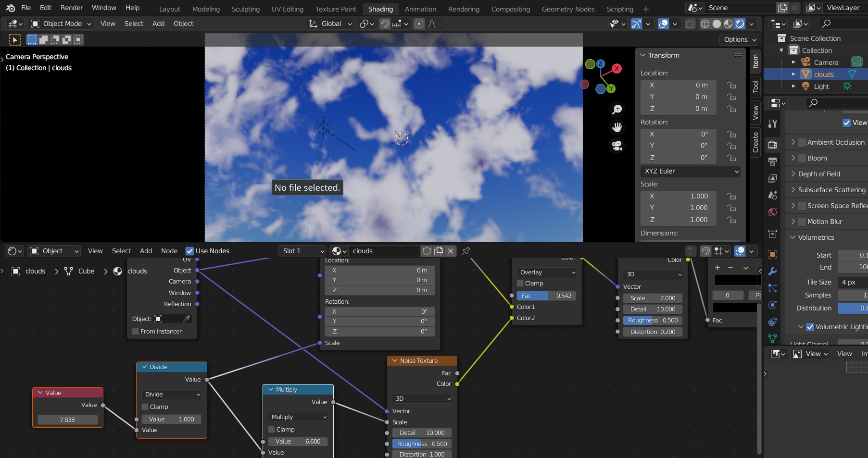This screenshot has width=868, height=458.
Task: Switch viewport to wireframe shading
Action: tap(705, 24)
